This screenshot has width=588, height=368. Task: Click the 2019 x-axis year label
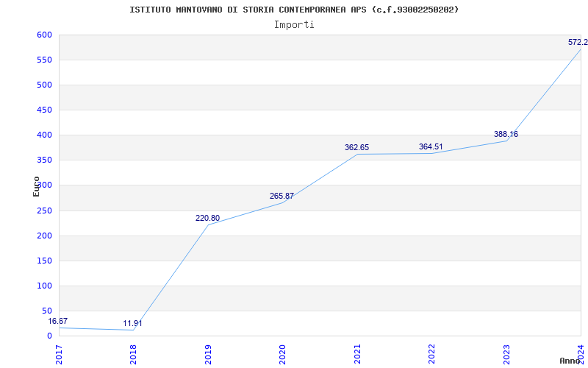[x=208, y=354]
